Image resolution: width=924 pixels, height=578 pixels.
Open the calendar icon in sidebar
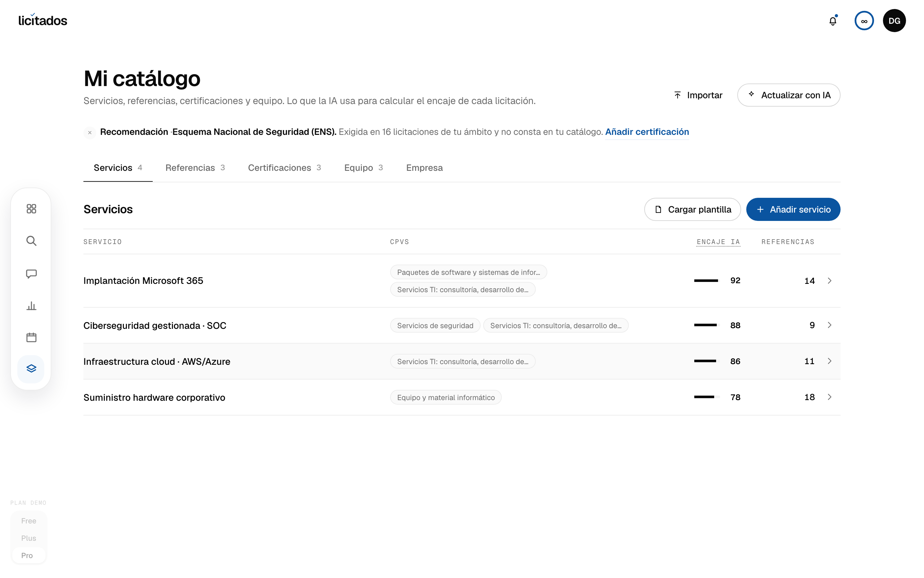coord(31,337)
